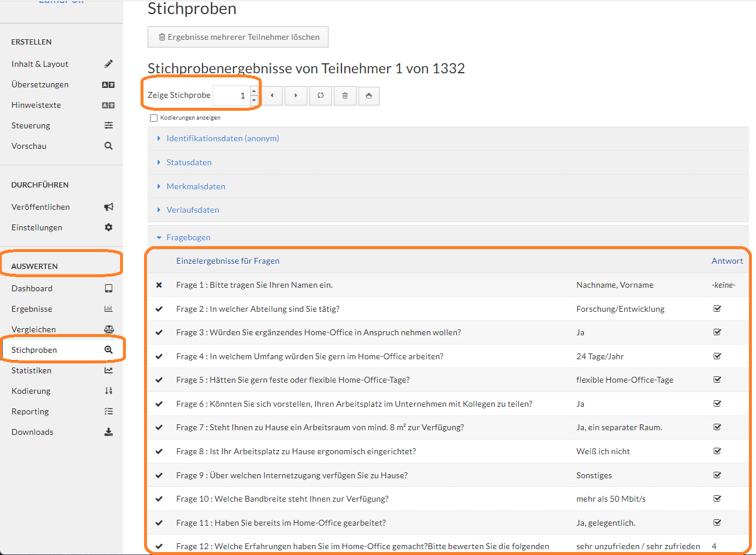Toggle the answer checkbox for Frage 2

point(717,309)
